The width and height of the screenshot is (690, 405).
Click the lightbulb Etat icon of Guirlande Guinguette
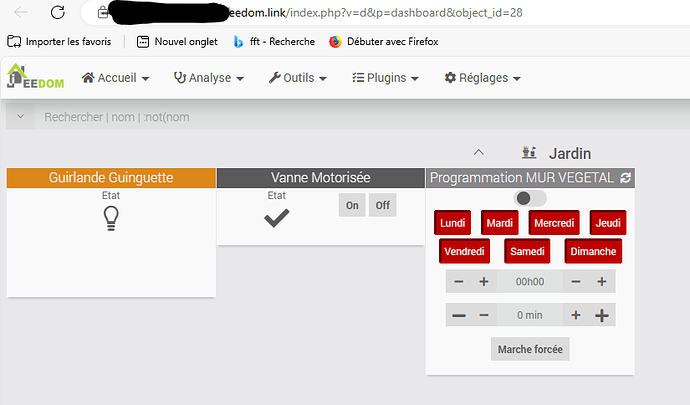tap(111, 219)
